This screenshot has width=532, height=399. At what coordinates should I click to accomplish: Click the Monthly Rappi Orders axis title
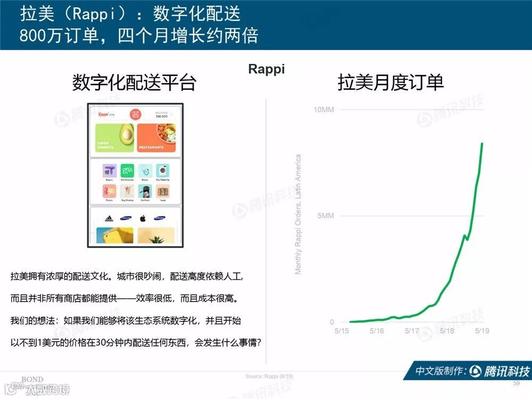[x=298, y=214]
